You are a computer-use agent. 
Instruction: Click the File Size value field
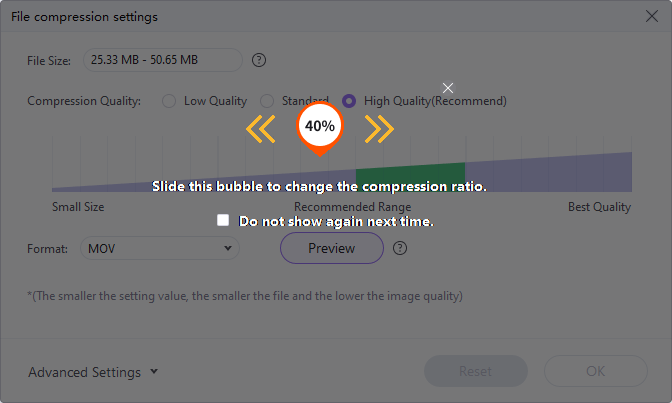(162, 60)
